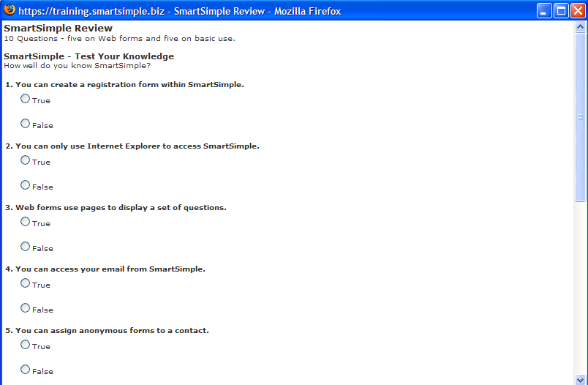This screenshot has width=588, height=385.
Task: Click the window title bar text
Action: (179, 11)
